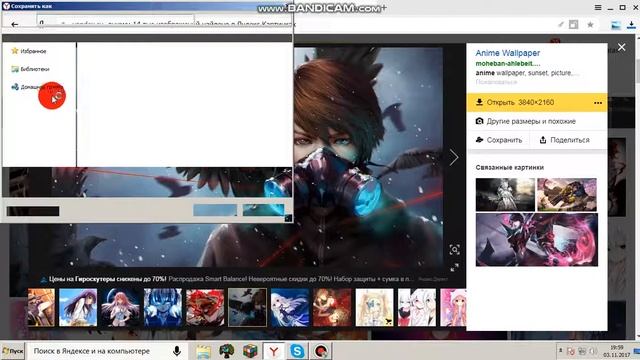This screenshot has width=640, height=360.
Task: Click the search-by-image icon on the picture
Action: 454,250
